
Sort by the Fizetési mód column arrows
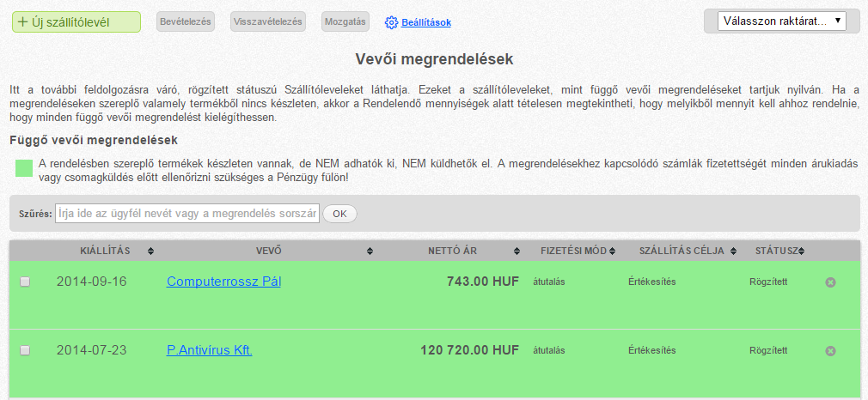[612, 252]
